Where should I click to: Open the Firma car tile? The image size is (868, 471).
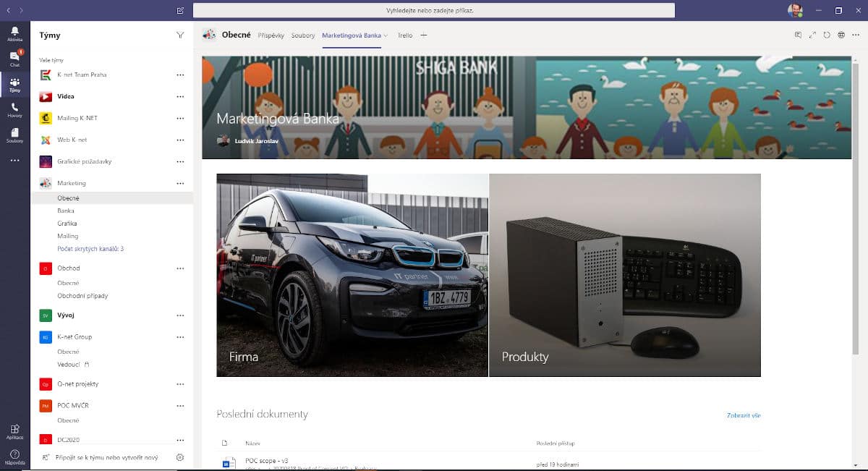352,275
